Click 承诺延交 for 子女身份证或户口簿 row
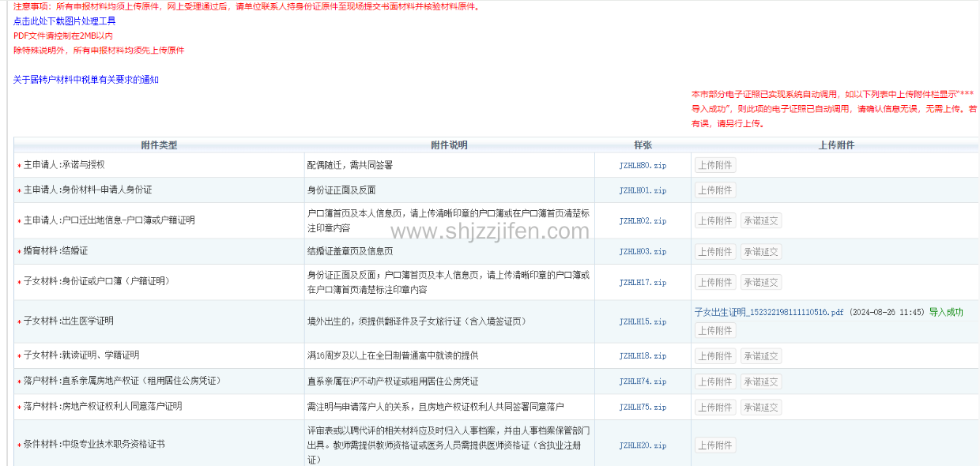 760,283
